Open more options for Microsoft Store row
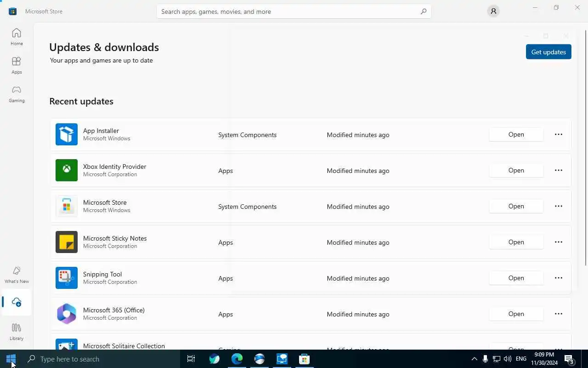 click(559, 206)
